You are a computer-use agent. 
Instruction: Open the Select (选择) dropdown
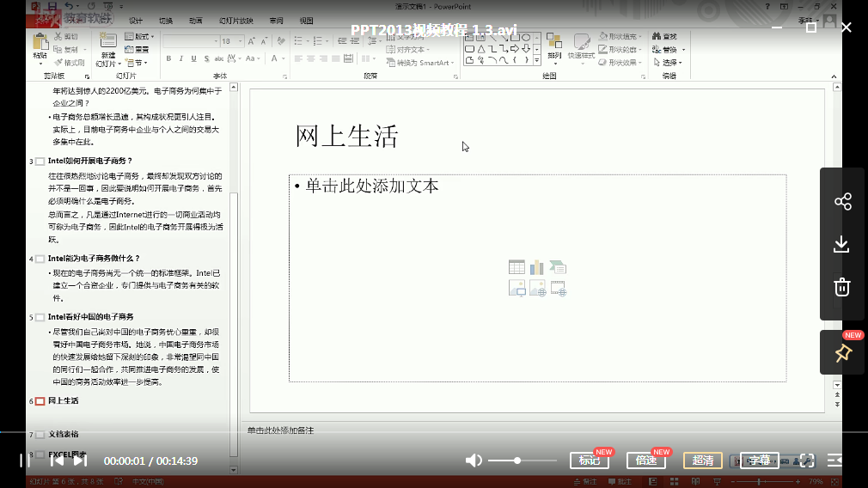tap(668, 63)
